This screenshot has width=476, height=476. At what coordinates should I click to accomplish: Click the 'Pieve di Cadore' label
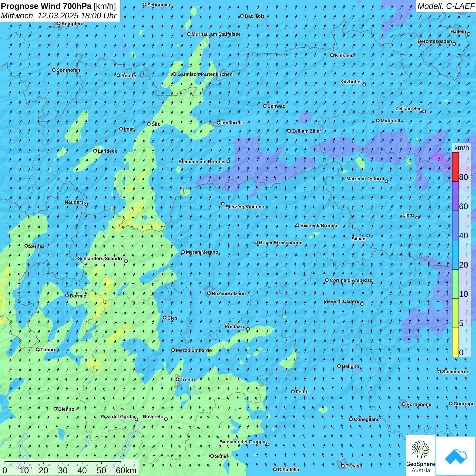point(341,301)
